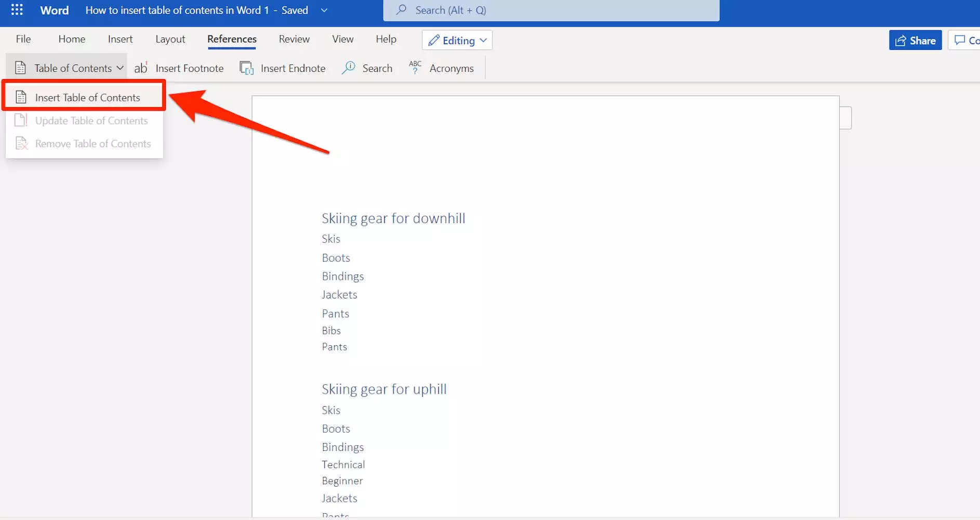This screenshot has width=980, height=520.
Task: Open the Help tab
Action: point(386,39)
